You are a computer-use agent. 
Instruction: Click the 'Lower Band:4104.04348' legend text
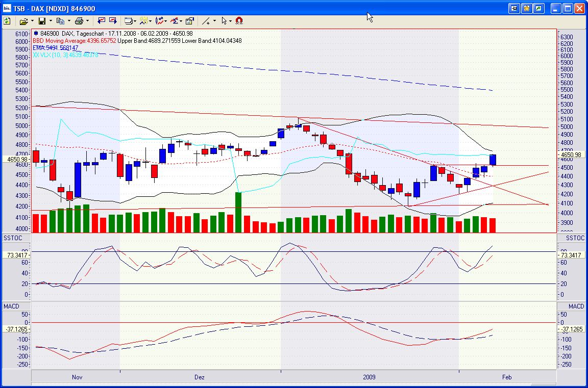pos(212,41)
